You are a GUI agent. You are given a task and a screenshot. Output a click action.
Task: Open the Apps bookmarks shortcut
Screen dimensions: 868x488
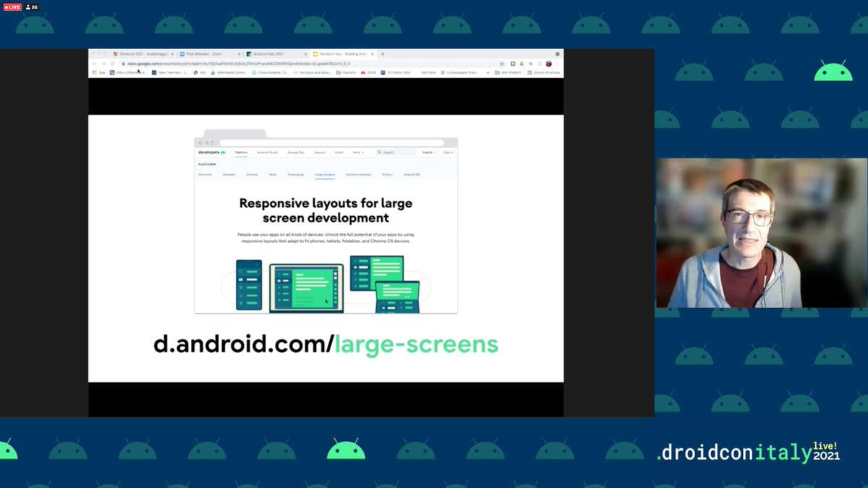coord(98,72)
